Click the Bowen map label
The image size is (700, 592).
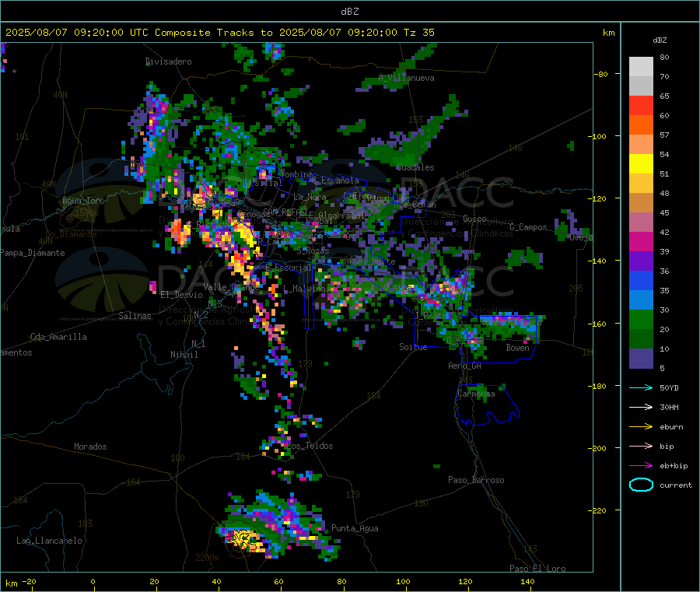tap(517, 347)
